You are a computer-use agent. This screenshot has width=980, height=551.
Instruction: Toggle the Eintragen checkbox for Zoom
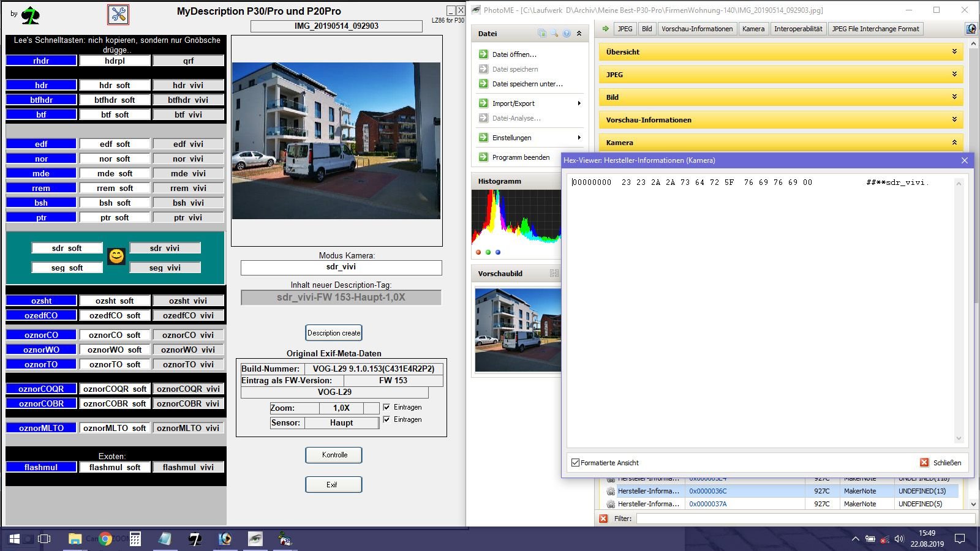coord(386,407)
